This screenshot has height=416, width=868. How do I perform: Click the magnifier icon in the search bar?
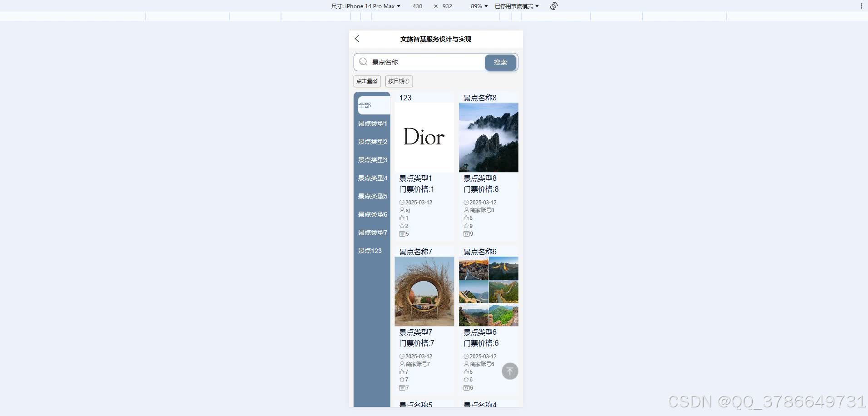[x=363, y=62]
